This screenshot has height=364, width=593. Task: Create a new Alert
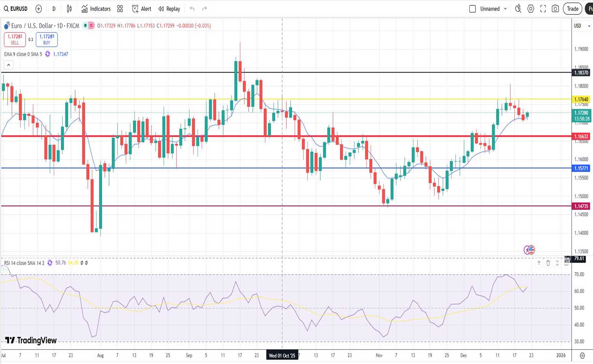pyautogui.click(x=141, y=9)
